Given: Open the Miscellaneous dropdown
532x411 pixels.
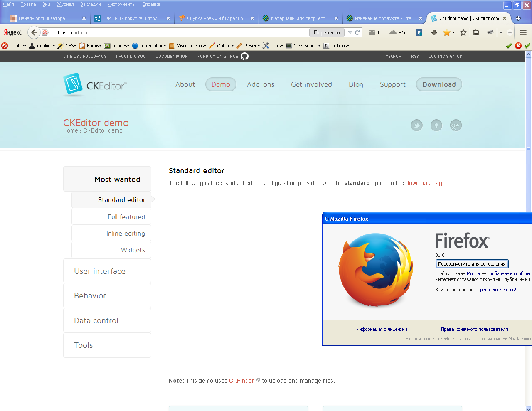Looking at the screenshot, I should (x=187, y=46).
